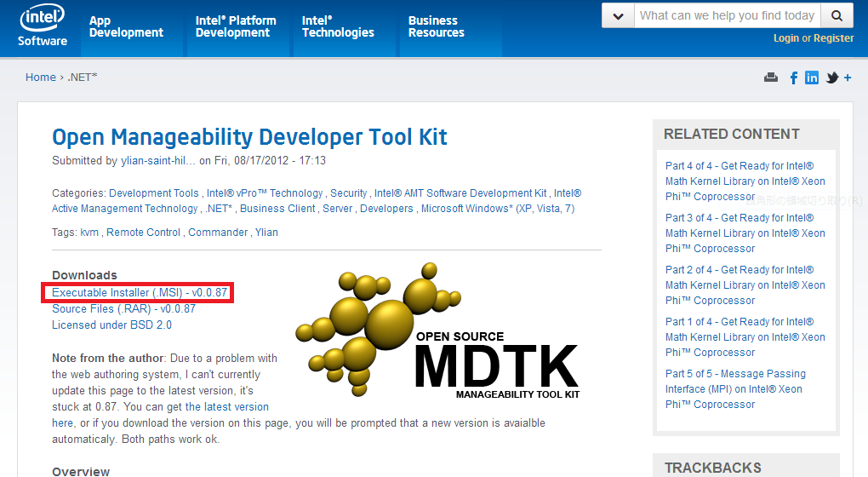
Task: Click the printer icon
Action: [x=771, y=78]
